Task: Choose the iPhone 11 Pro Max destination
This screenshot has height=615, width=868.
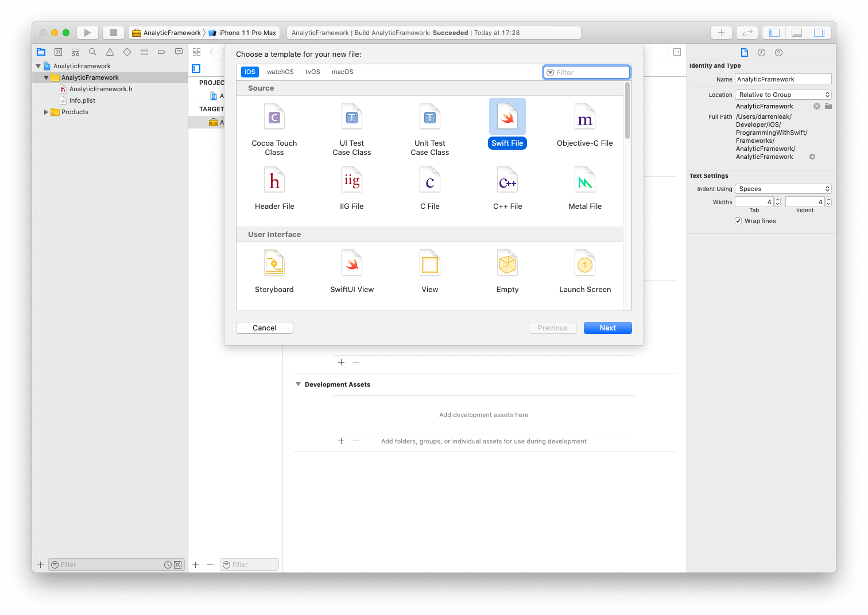Action: [x=243, y=33]
